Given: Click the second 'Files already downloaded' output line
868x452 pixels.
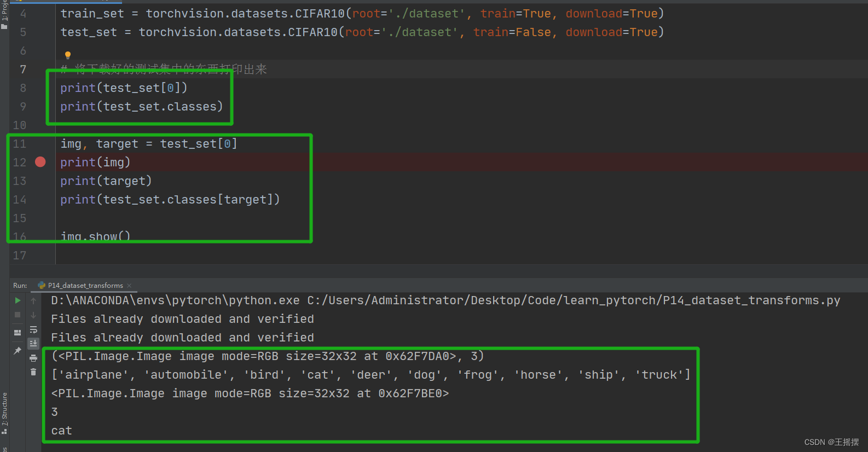Looking at the screenshot, I should (x=183, y=338).
